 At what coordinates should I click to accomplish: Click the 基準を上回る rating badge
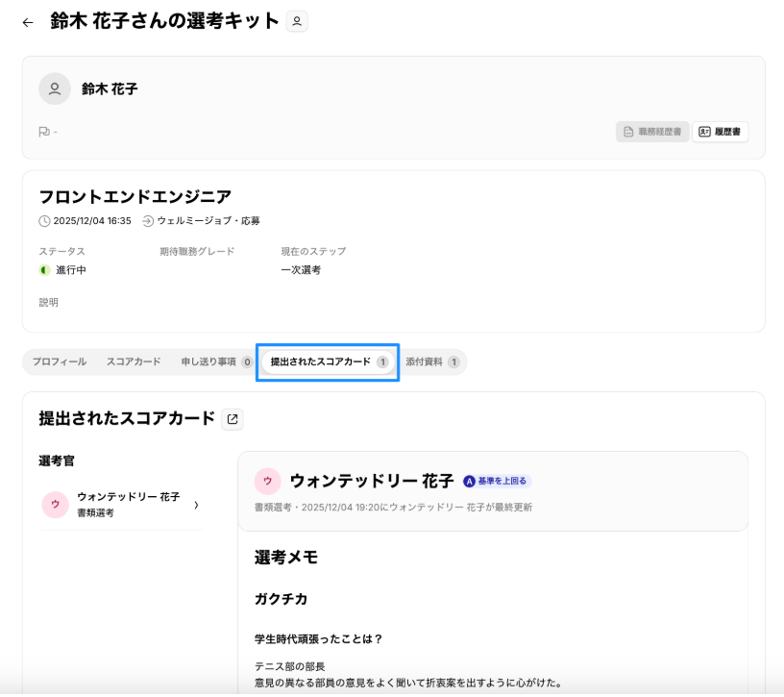497,481
